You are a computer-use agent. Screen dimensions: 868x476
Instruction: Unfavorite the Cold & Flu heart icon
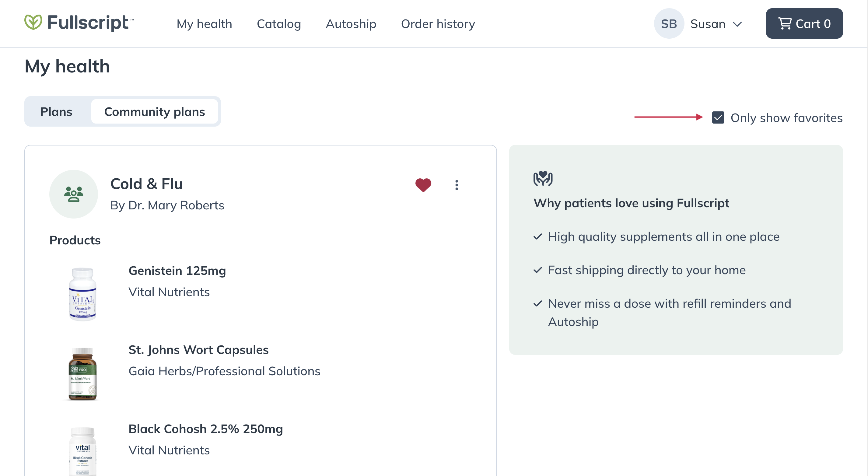pos(423,185)
